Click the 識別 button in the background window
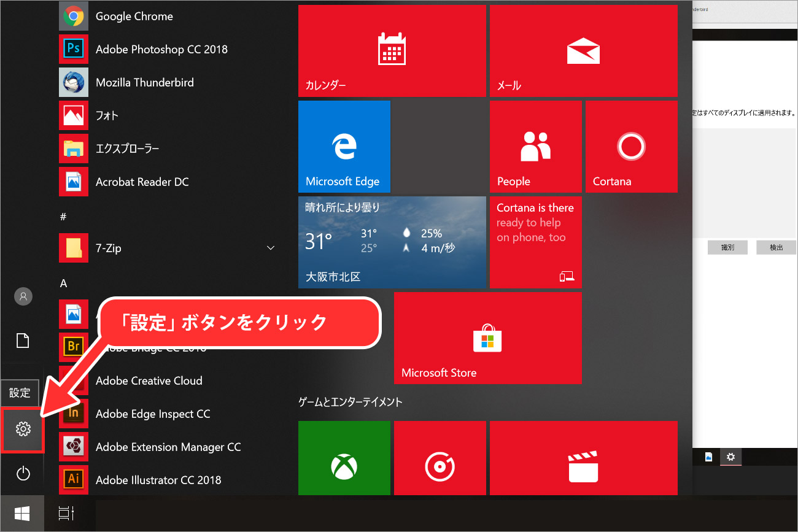The image size is (798, 532). [727, 247]
